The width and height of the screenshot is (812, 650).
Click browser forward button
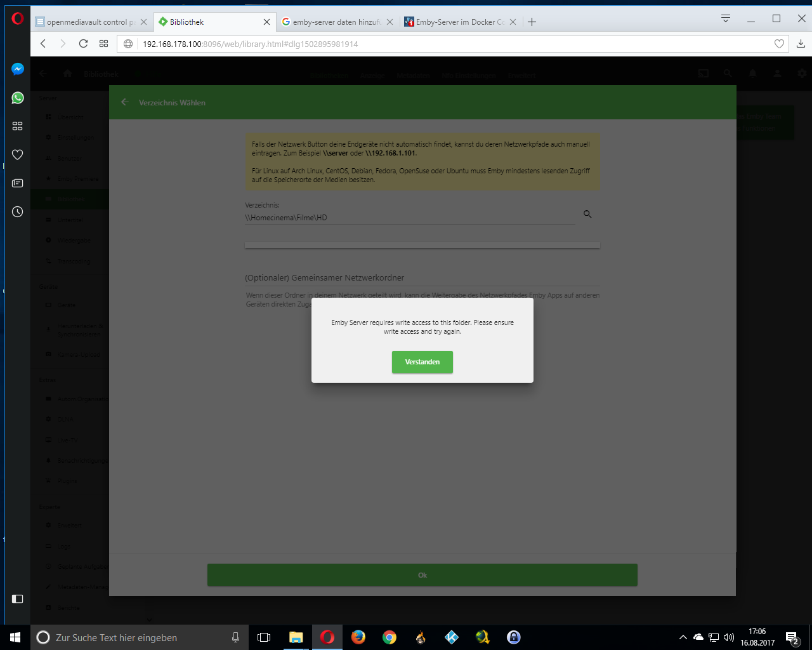(x=63, y=44)
